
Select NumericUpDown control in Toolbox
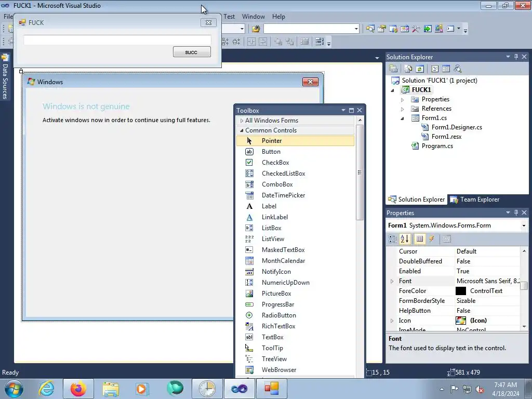tap(295, 283)
